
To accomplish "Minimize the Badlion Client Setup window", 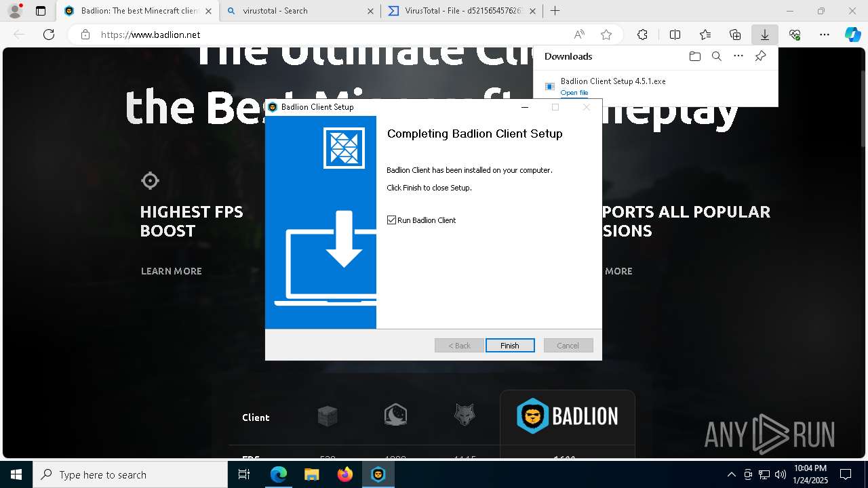I will 524,107.
